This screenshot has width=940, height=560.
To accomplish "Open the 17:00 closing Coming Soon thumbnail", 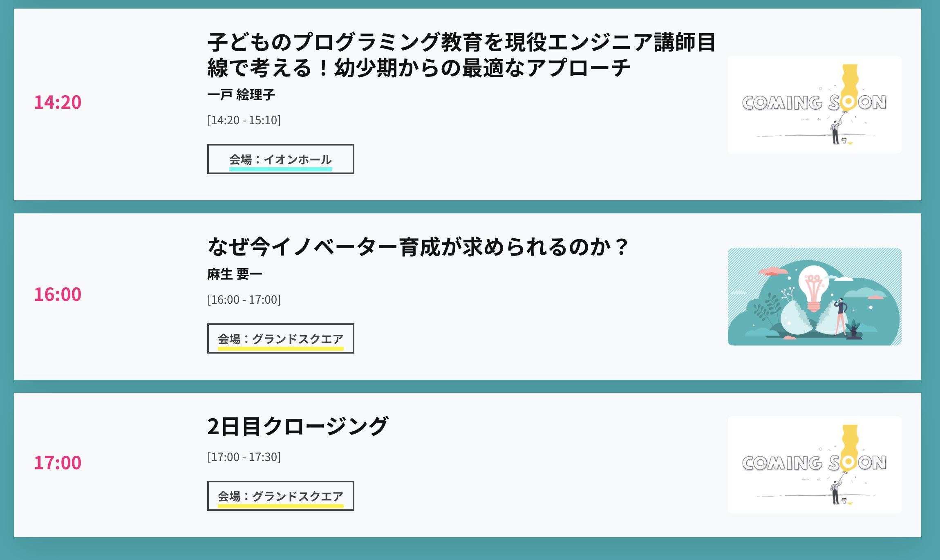I will (x=814, y=465).
